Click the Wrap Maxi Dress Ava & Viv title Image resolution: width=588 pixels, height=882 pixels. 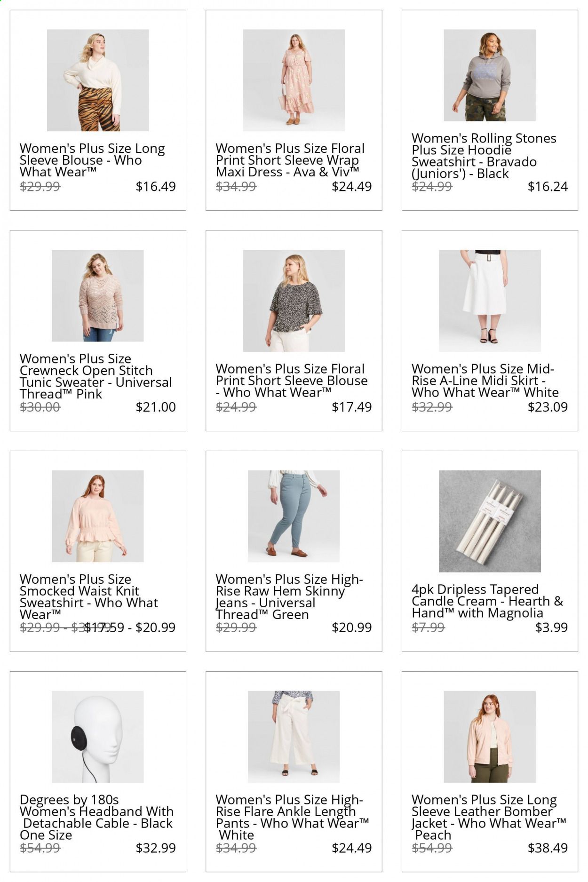290,160
